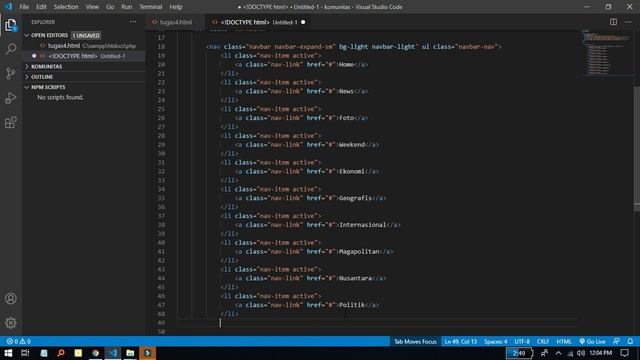
Task: Change indentation via Spaces: 4
Action: (x=495, y=342)
